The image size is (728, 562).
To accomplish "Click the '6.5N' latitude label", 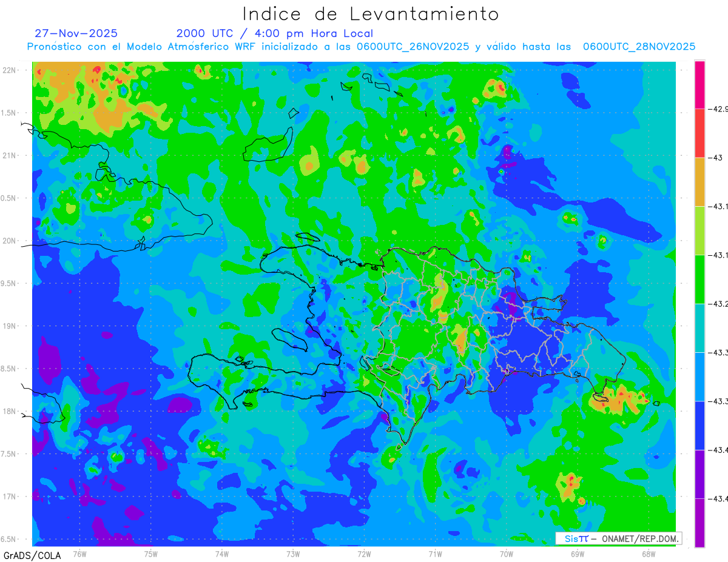I will pos(9,539).
